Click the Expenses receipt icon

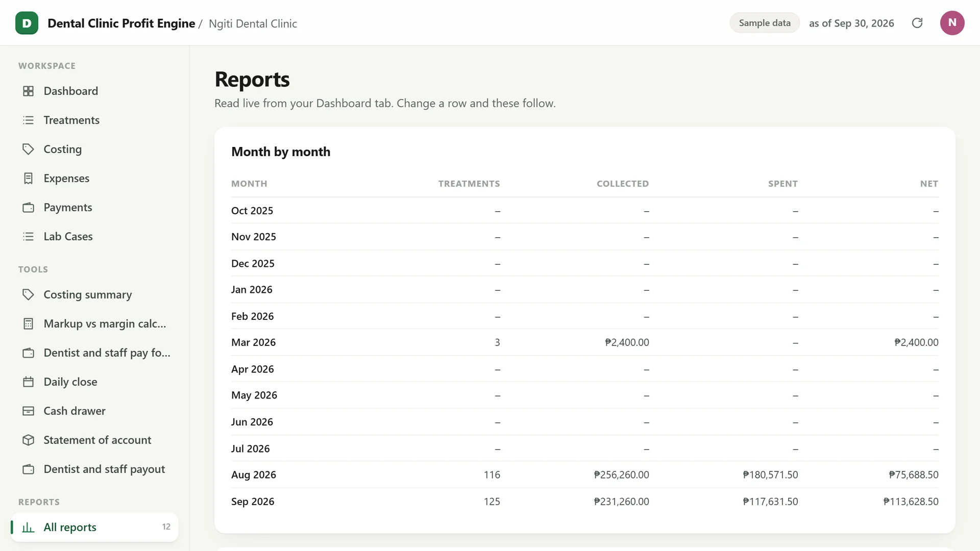[29, 178]
